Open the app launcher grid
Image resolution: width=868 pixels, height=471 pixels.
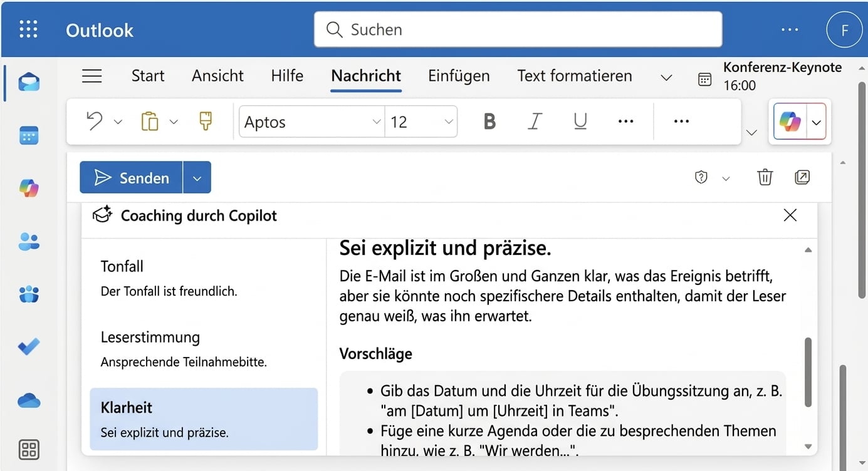click(28, 29)
